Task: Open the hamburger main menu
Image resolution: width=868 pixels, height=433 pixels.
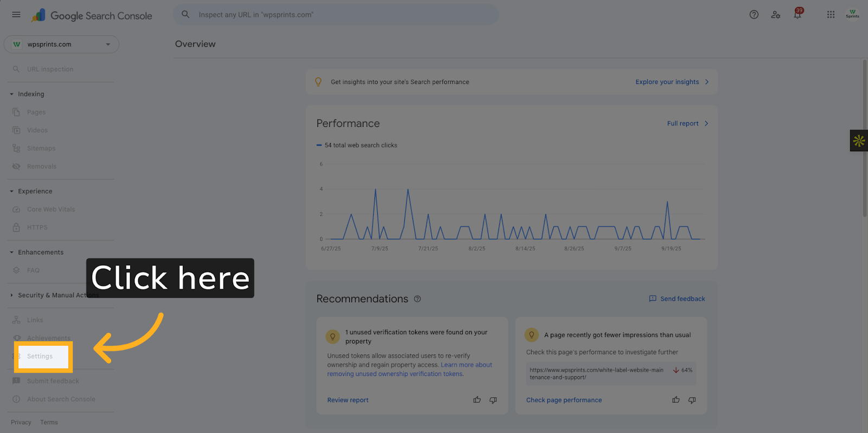Action: point(16,15)
